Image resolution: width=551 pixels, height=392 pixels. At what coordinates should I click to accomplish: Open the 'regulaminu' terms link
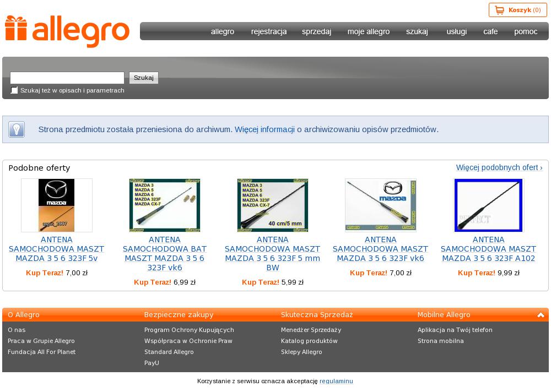336,381
